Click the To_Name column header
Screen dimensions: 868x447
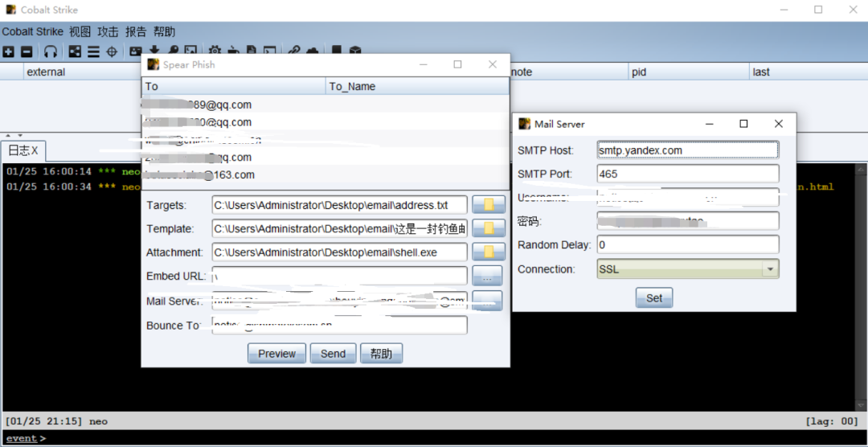(417, 86)
